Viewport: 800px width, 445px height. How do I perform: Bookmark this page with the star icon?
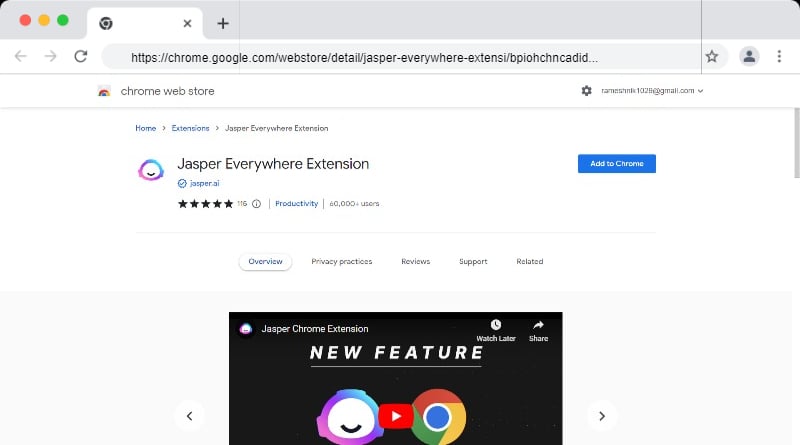coord(712,56)
